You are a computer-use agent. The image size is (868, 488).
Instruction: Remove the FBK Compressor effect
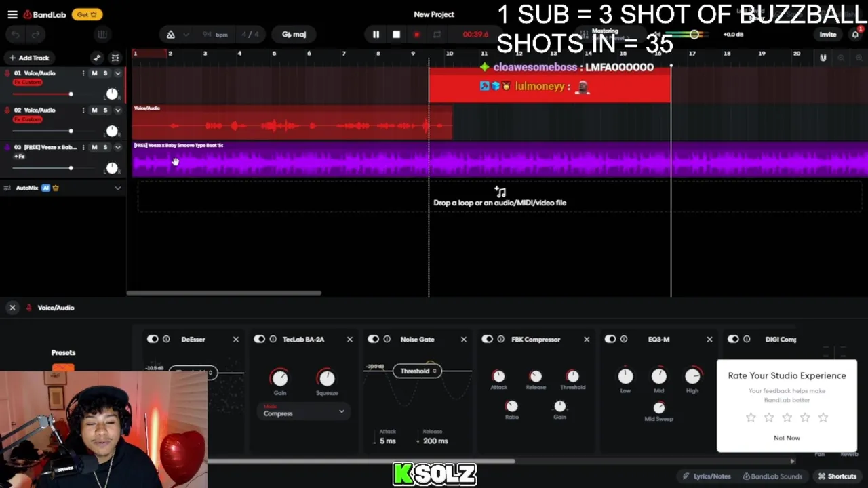point(587,340)
